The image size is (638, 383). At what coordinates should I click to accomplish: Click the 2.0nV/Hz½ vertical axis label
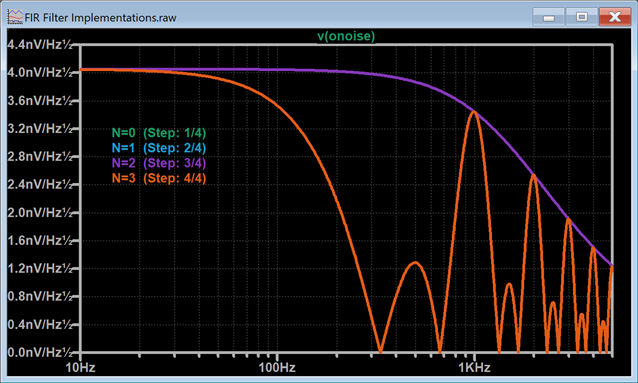click(x=40, y=212)
